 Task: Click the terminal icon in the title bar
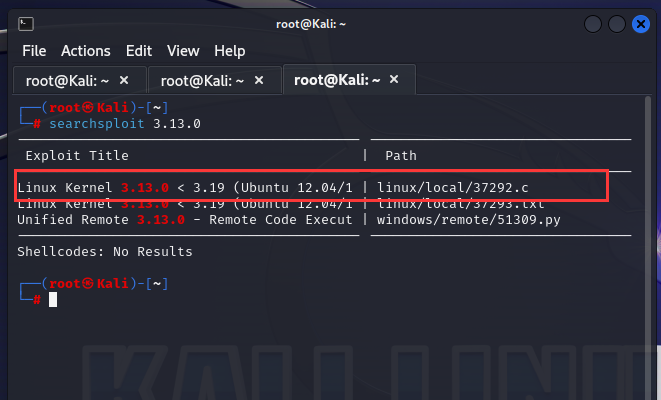pyautogui.click(x=26, y=24)
